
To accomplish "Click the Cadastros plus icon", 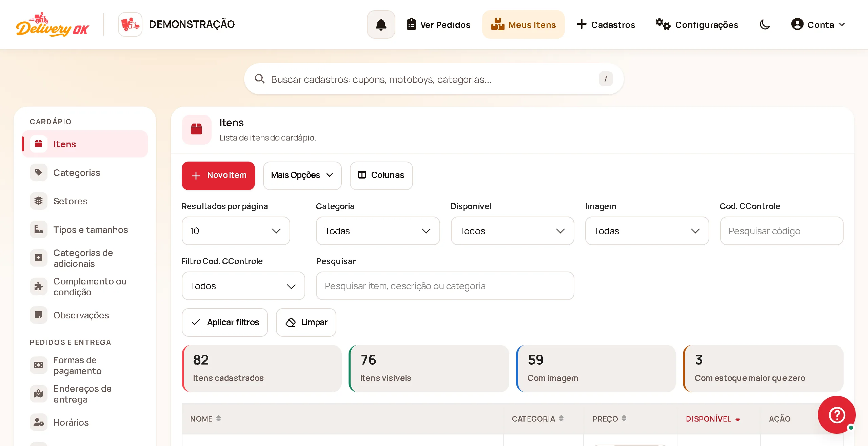I will click(x=581, y=24).
